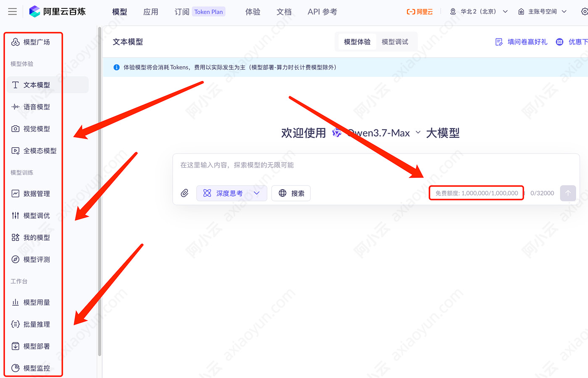Screen dimensions: 588x378
Task: Select 文本模型 in the sidebar
Action: point(47,85)
